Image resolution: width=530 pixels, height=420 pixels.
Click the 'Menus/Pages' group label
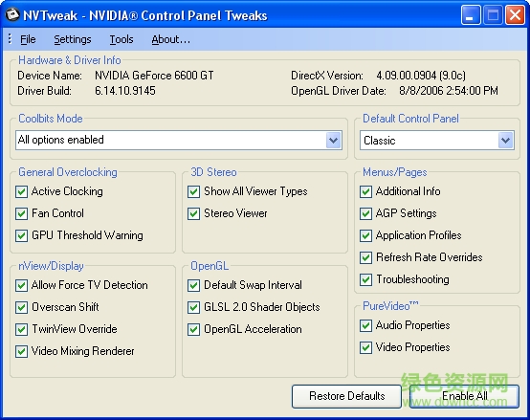[395, 172]
